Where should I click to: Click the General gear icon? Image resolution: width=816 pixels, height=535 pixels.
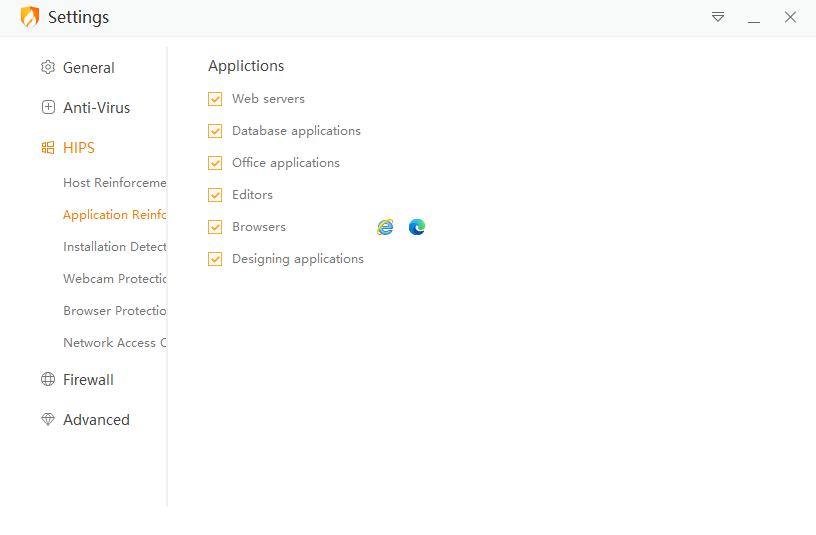(x=48, y=68)
